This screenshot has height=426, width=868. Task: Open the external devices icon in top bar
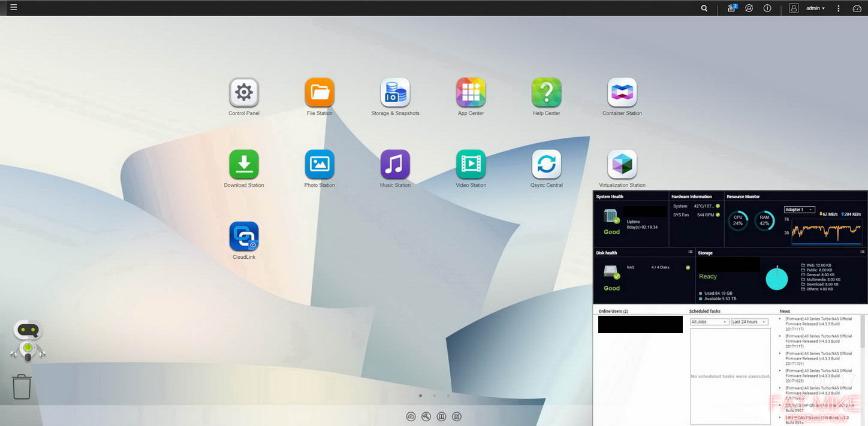point(749,8)
